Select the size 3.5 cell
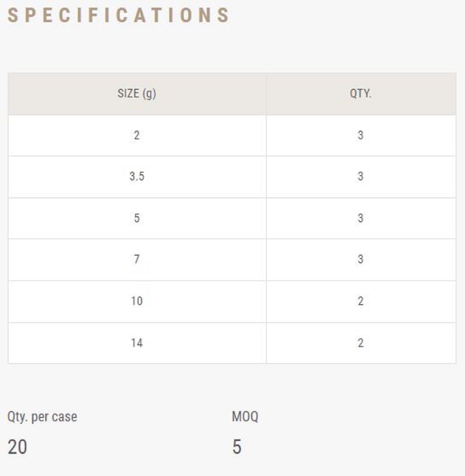465x476 pixels. pos(137,177)
